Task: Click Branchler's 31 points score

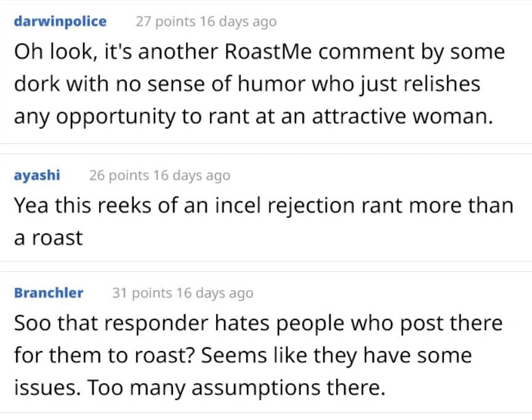Action: 142,293
